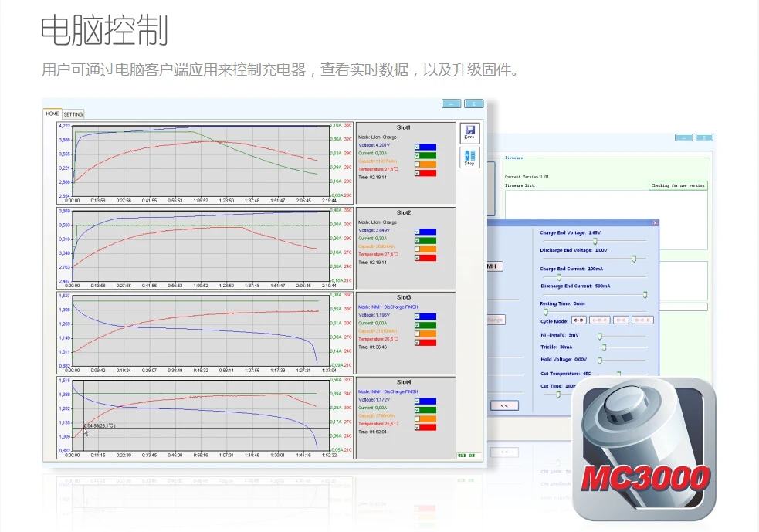This screenshot has width=759, height=532.
Task: Click the Slot4 title text
Action: (403, 382)
